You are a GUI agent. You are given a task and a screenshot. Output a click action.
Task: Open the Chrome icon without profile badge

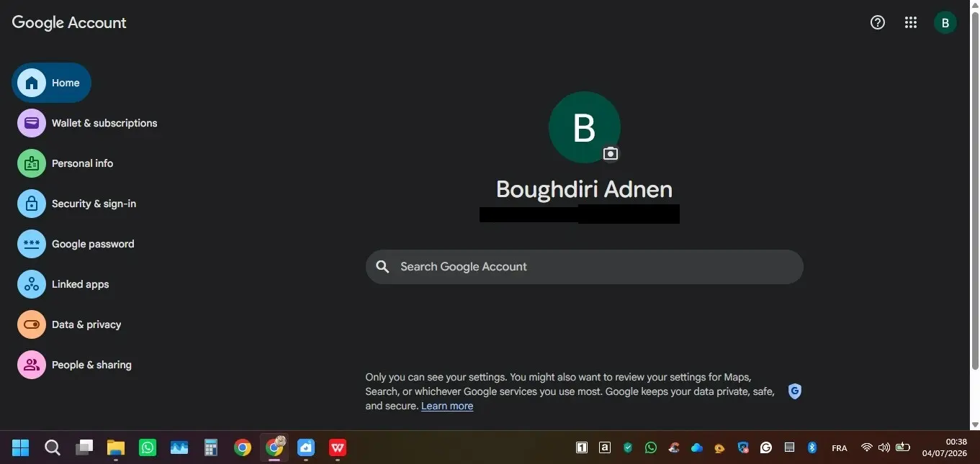pyautogui.click(x=243, y=448)
